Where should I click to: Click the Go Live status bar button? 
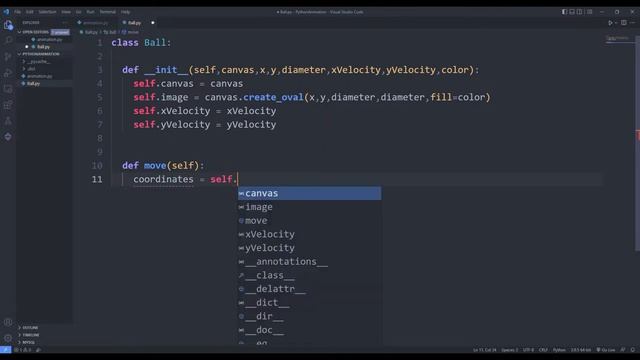pos(606,350)
